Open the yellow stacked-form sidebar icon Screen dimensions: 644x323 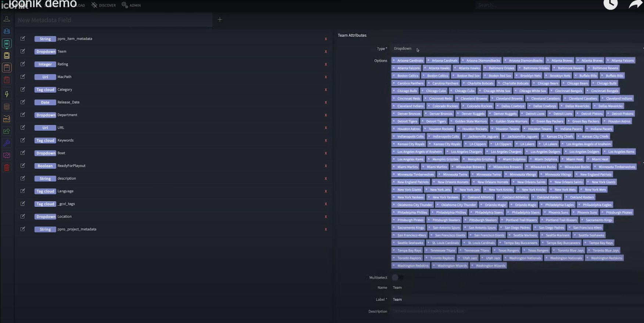tap(7, 55)
